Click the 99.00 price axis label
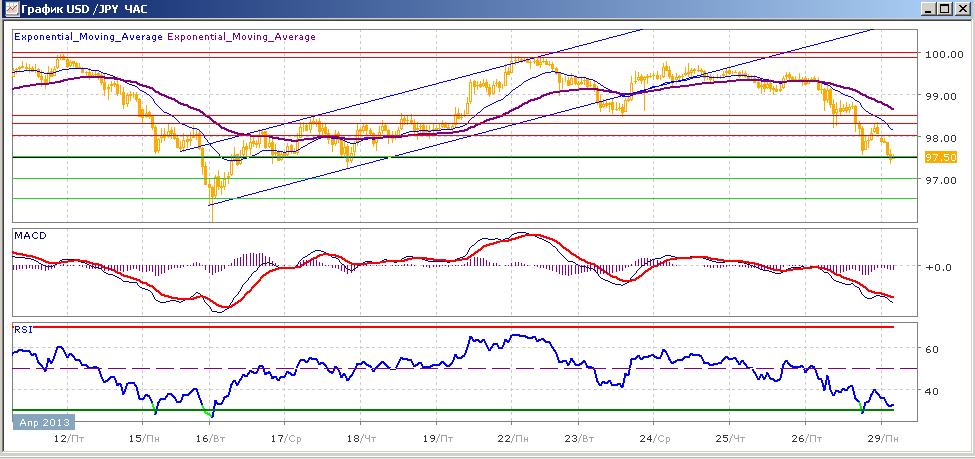Image resolution: width=975 pixels, height=459 pixels. (941, 96)
